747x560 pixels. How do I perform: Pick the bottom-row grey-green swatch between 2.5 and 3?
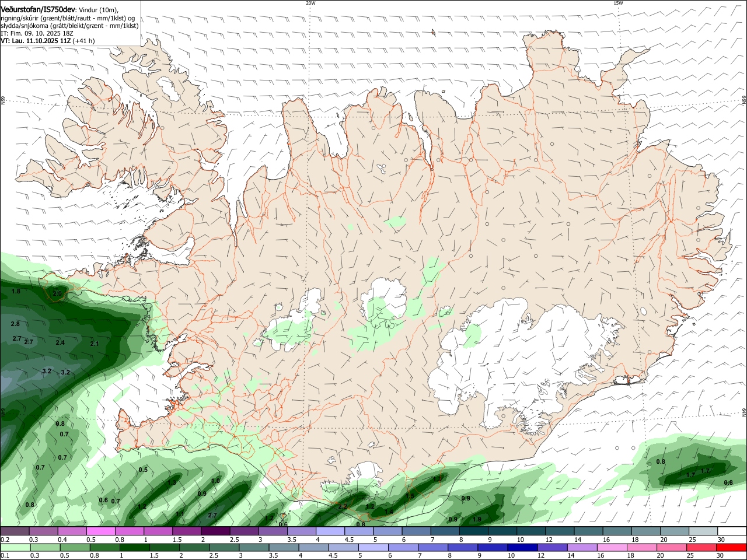click(224, 547)
